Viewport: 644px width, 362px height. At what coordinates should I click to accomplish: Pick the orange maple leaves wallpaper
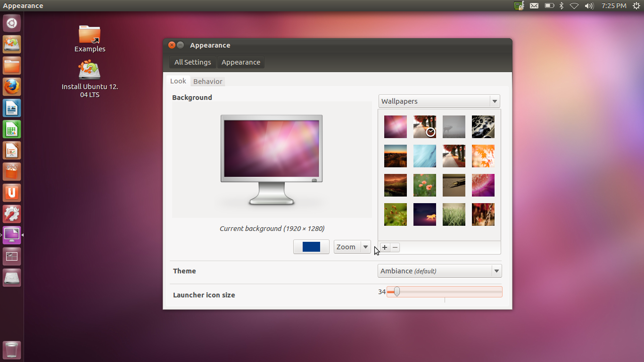click(483, 156)
